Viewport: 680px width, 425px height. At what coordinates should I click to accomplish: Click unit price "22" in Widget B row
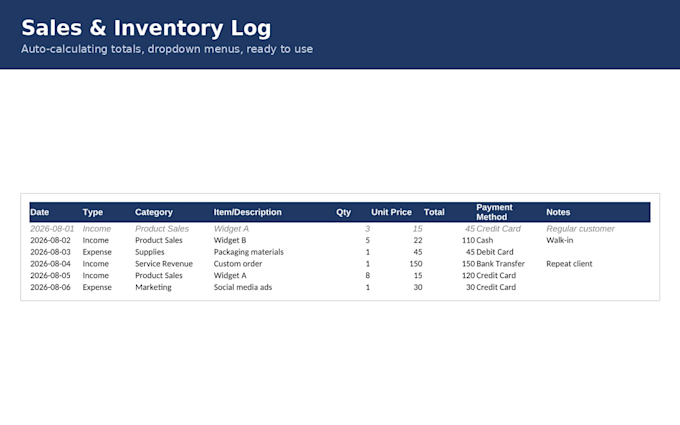(418, 240)
